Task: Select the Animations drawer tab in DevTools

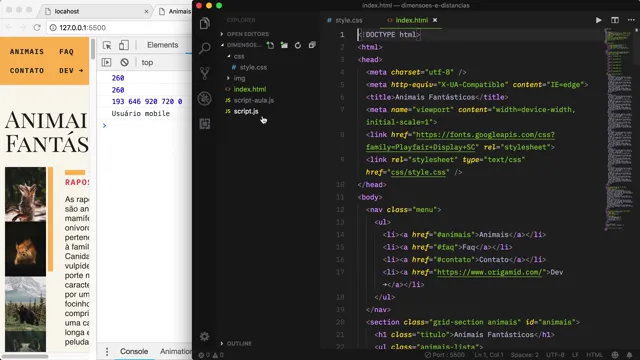Action: point(176,351)
